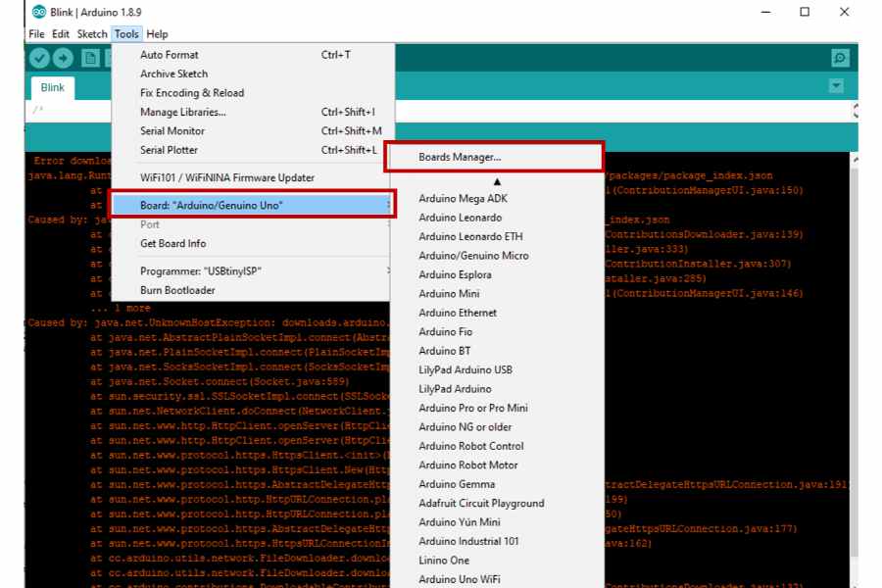Click the Arduino logo in title bar
882x588 pixels.
point(39,12)
